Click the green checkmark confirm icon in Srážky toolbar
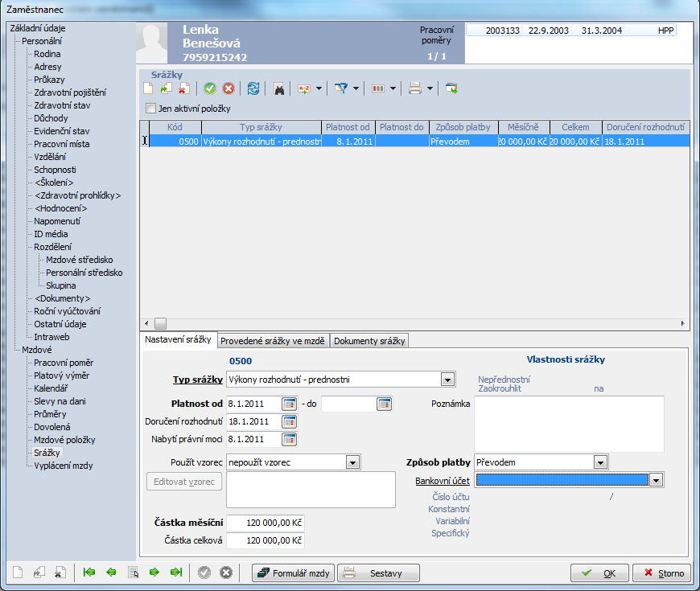Screen dimensions: 700x591 click(210, 89)
